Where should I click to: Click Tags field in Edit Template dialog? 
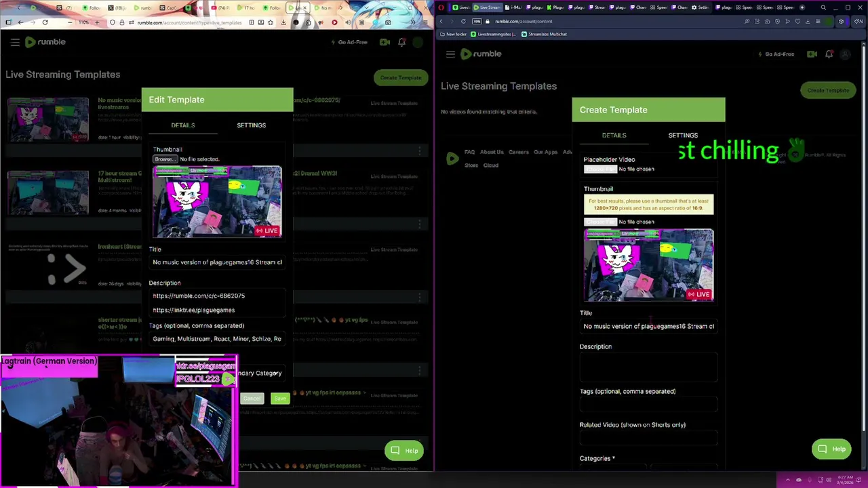[217, 339]
